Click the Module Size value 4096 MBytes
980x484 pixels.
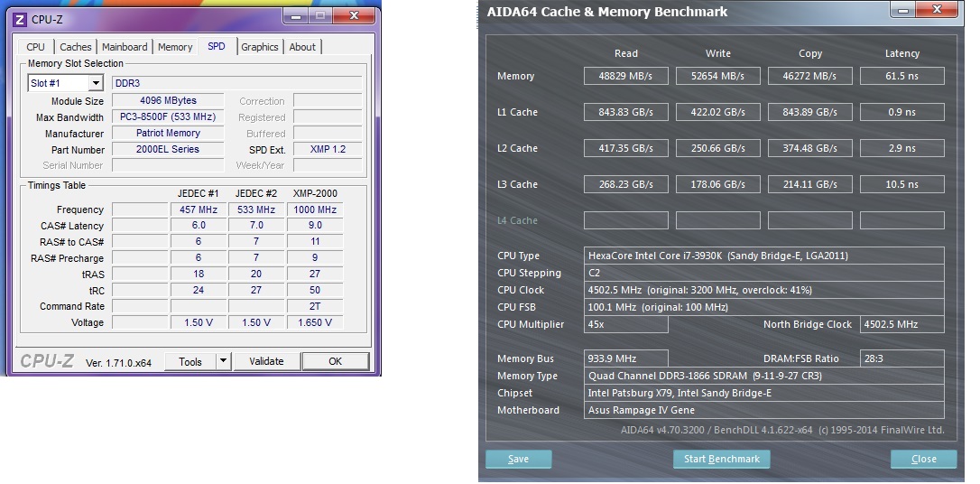point(168,100)
